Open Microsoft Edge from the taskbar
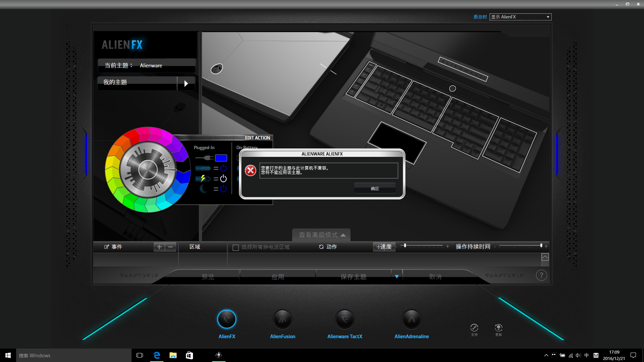Viewport: 644px width, 362px height. 157,355
